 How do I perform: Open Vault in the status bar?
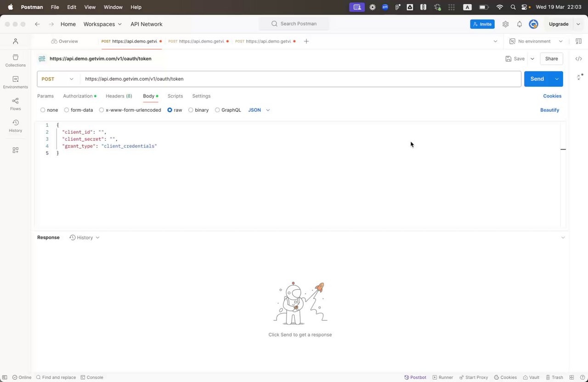click(x=531, y=377)
